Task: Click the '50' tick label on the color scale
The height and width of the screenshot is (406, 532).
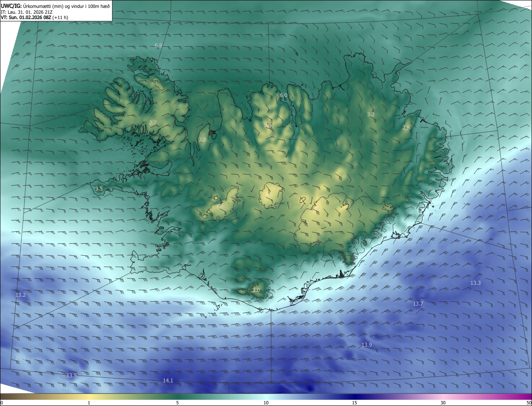Action: point(529,403)
